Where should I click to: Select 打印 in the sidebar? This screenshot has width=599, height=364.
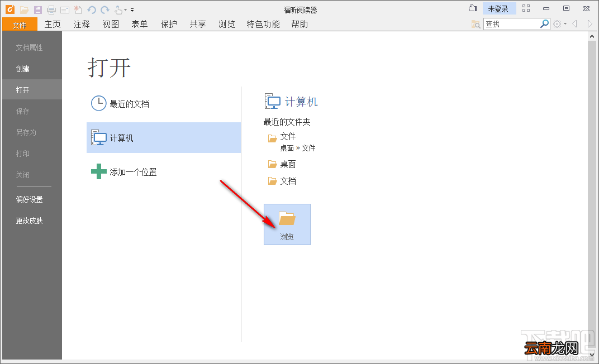(32, 154)
